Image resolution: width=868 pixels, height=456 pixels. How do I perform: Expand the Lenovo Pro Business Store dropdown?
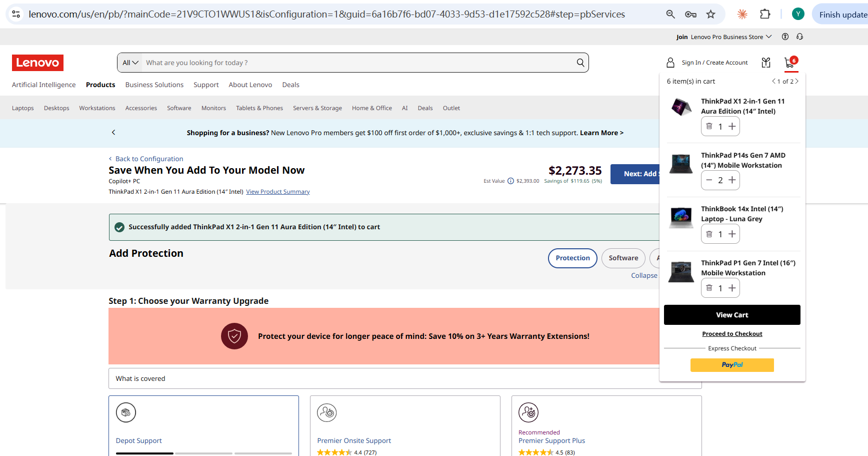[731, 37]
